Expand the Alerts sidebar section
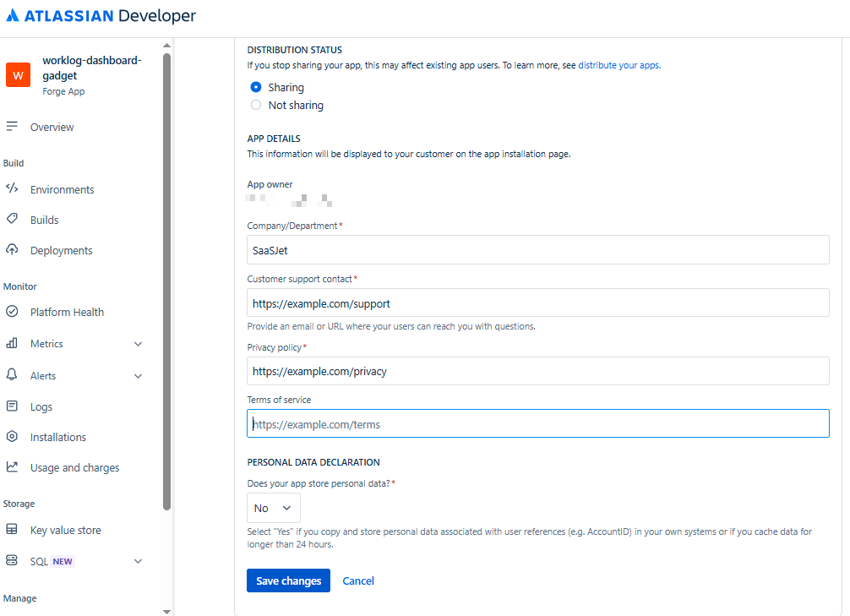Viewport: 850px width, 616px height. coord(138,376)
